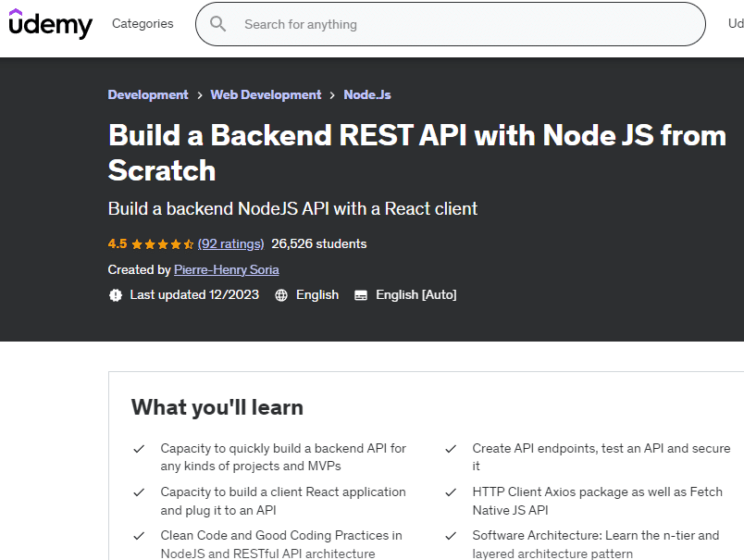Click the 'What you'll learn' heading
This screenshot has height=560, width=744.
(217, 407)
